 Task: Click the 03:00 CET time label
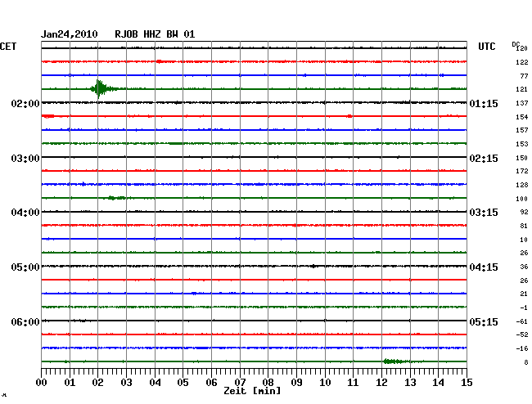[25, 159]
